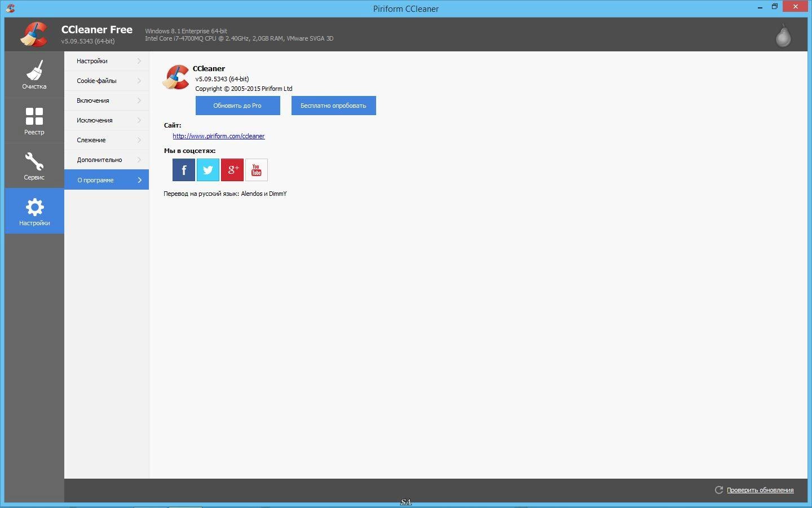This screenshot has height=508, width=812.
Task: Click the Piriform pear logo icon
Action: [x=783, y=36]
